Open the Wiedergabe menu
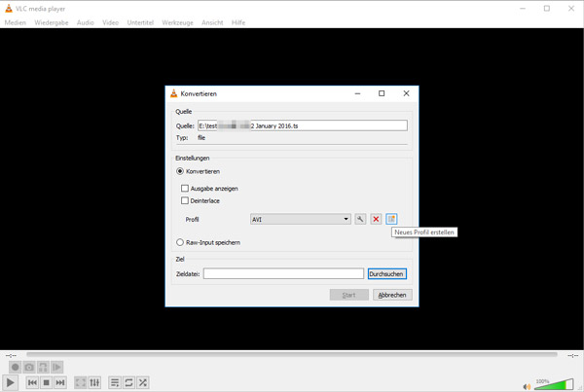This screenshot has height=392, width=584. (x=52, y=22)
